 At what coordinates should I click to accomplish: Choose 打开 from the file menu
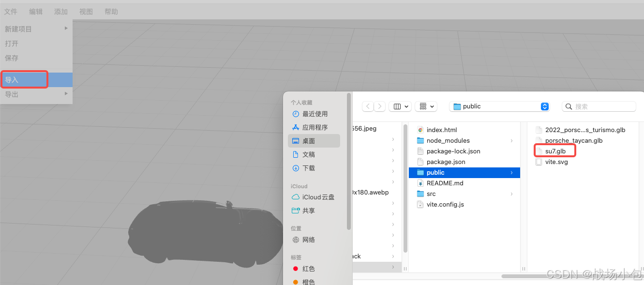[36, 44]
